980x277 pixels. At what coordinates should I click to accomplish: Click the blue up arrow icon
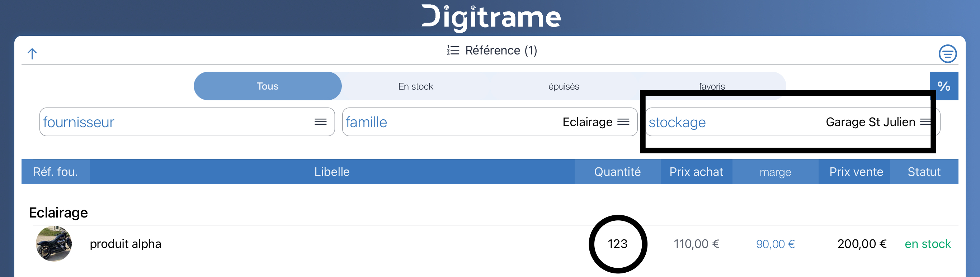32,54
